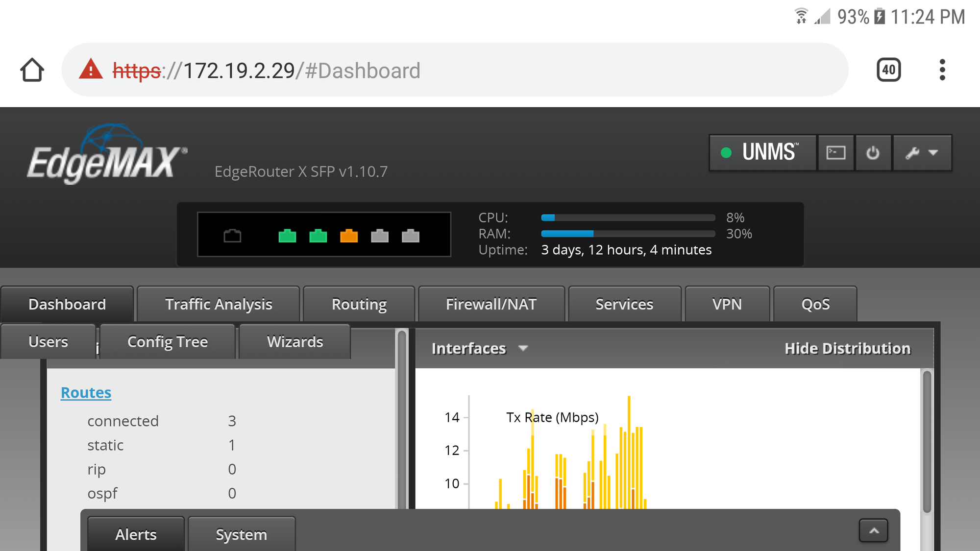This screenshot has height=551, width=980.
Task: Select the orange ethernet port
Action: [x=349, y=236]
